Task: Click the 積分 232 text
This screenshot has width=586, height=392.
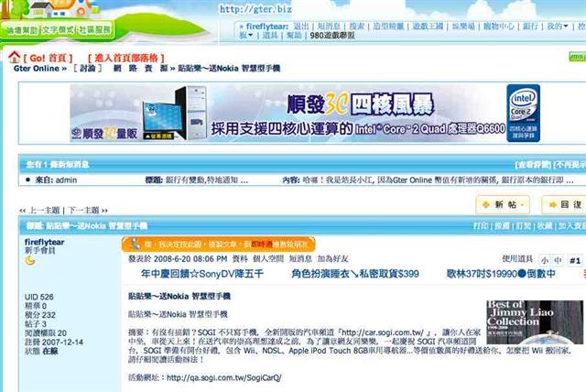Action: click(40, 315)
